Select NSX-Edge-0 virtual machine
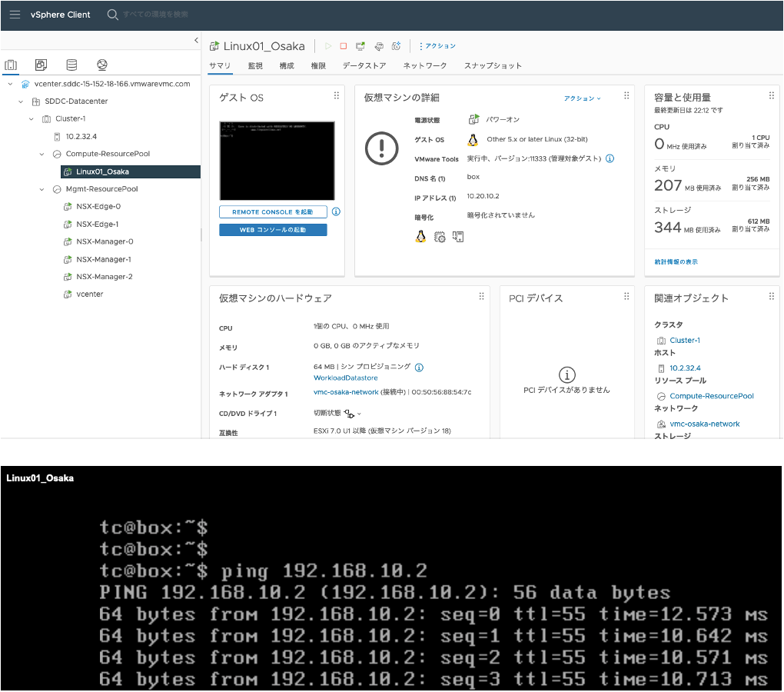The width and height of the screenshot is (784, 692). (98, 207)
